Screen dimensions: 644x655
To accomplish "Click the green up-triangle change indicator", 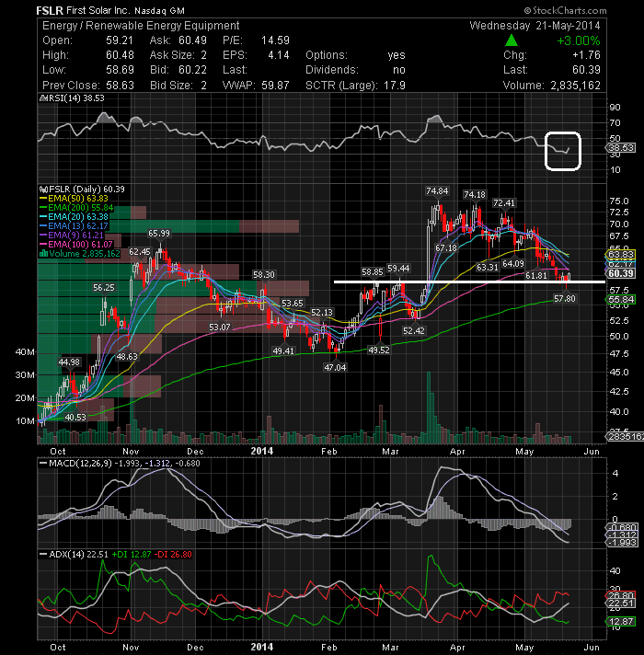I will click(x=512, y=40).
